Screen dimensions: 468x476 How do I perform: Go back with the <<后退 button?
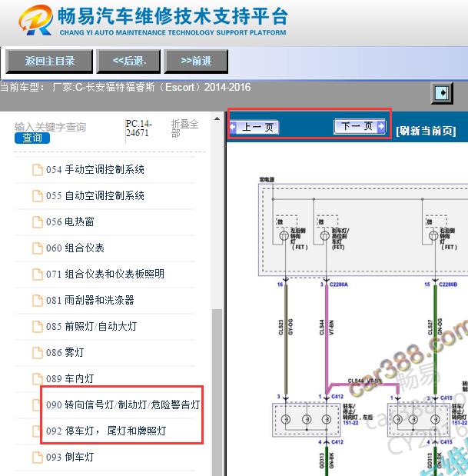[x=128, y=62]
